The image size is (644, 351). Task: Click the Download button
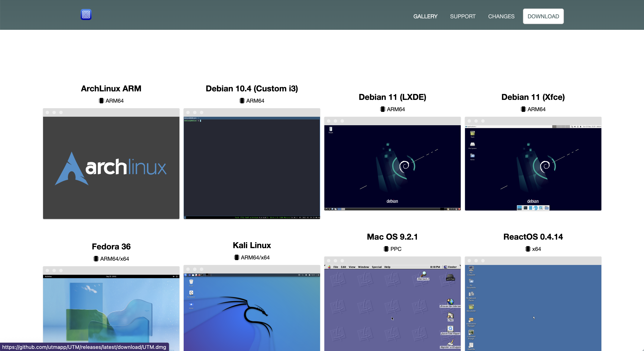coord(543,16)
